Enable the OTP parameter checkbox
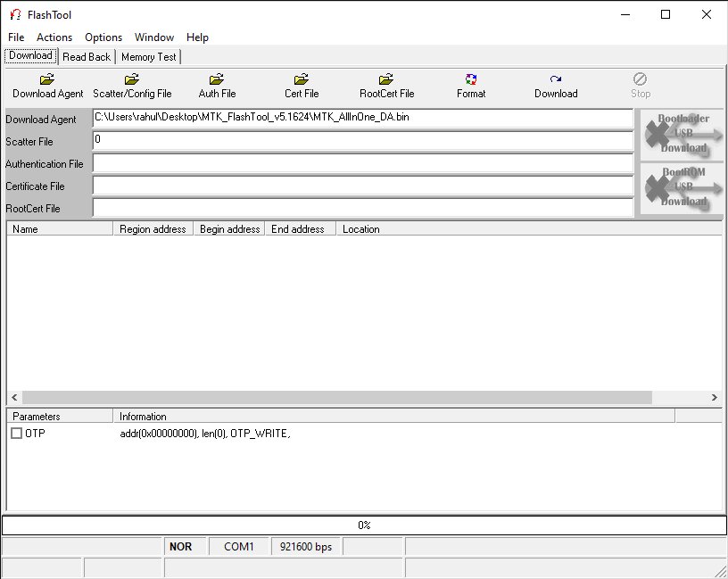This screenshot has height=579, width=728. [16, 434]
